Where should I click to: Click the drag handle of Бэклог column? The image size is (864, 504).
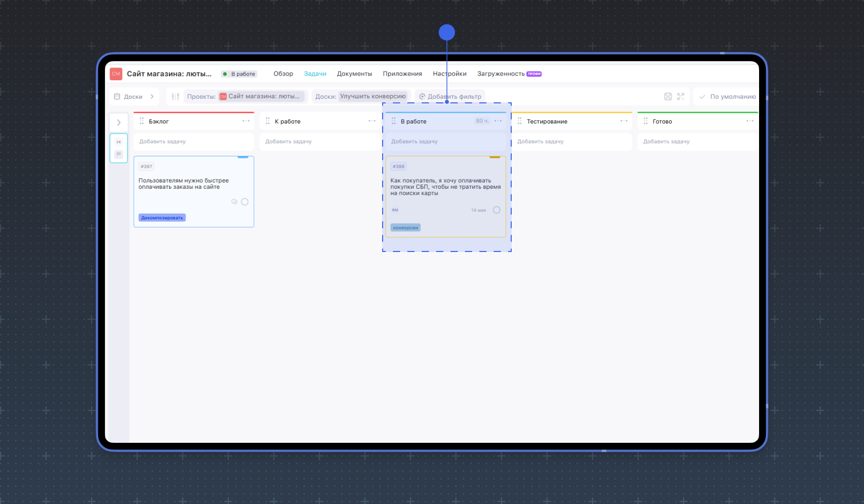pos(141,121)
